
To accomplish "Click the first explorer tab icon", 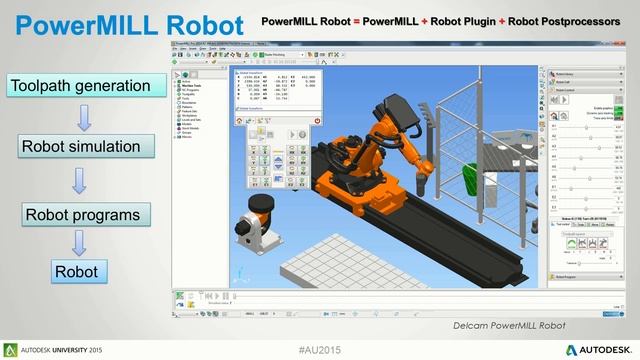I will pos(177,75).
